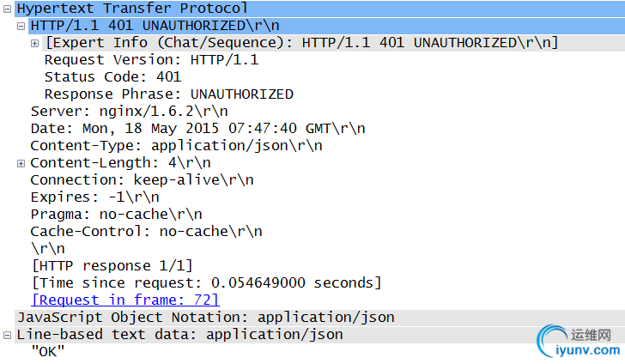
Task: Click the iyunv.com watermark logo
Action: pos(579,341)
